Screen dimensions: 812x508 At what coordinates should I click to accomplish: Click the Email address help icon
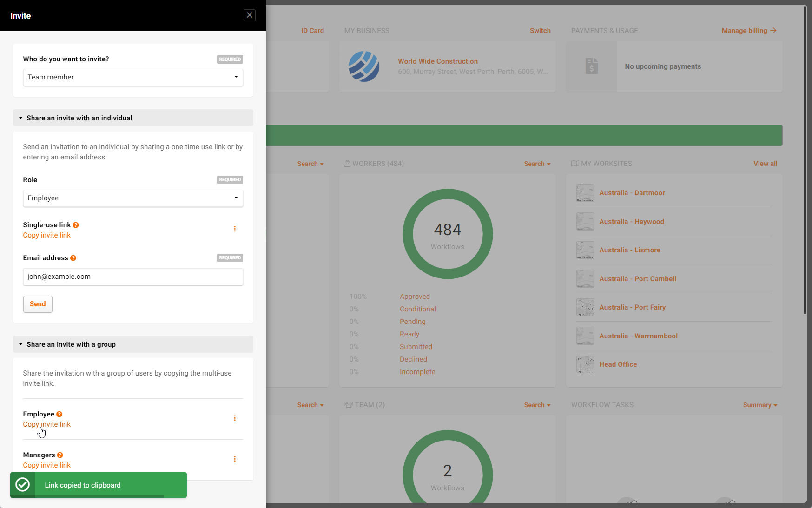pyautogui.click(x=73, y=258)
